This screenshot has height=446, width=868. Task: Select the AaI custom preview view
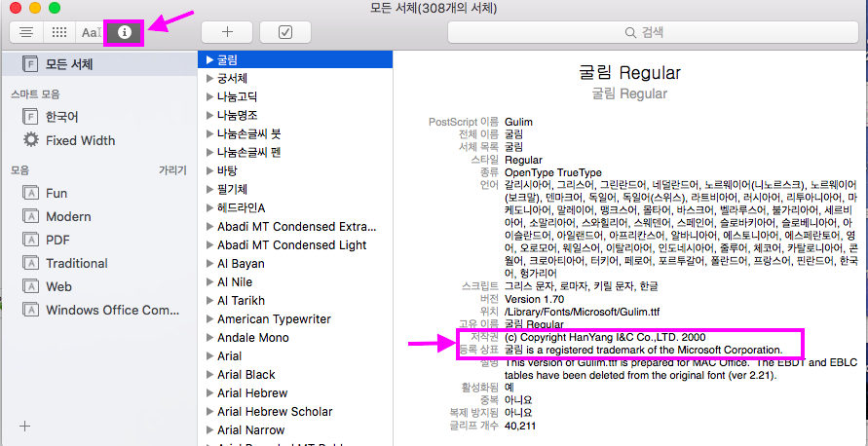pyautogui.click(x=92, y=32)
